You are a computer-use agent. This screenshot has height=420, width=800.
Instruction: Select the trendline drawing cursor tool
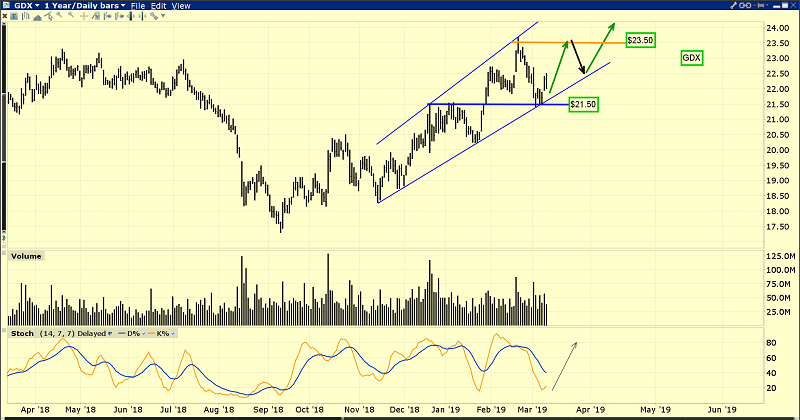pyautogui.click(x=48, y=16)
